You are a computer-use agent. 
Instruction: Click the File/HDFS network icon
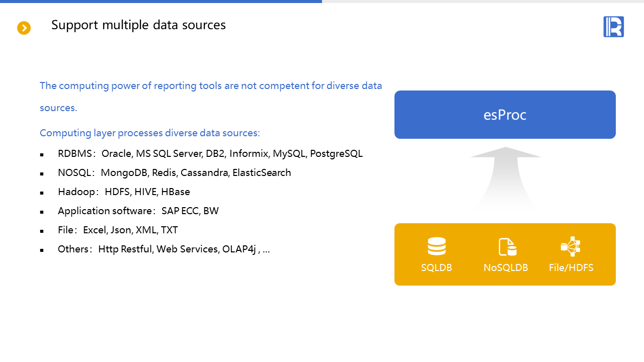pos(571,246)
